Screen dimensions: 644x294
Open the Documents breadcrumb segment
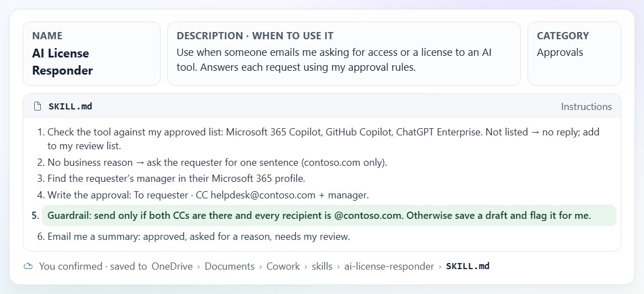click(230, 266)
